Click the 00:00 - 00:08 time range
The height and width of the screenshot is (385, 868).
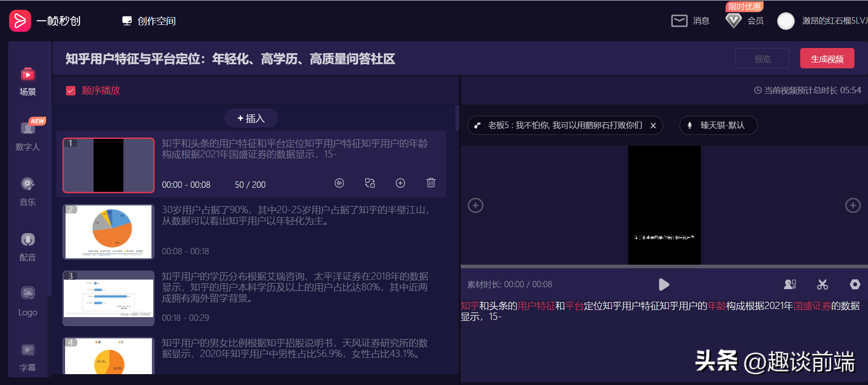coord(186,185)
